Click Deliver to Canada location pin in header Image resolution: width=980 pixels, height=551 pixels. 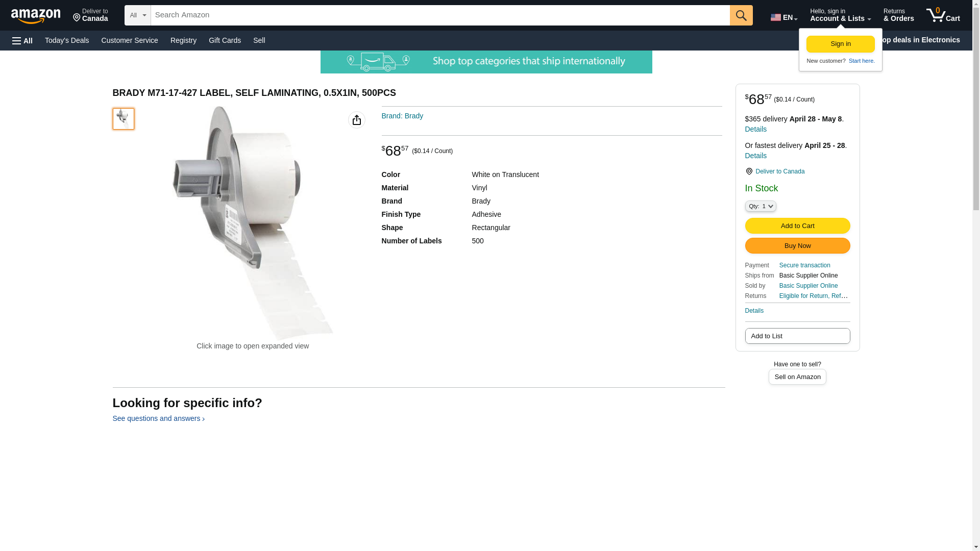90,15
